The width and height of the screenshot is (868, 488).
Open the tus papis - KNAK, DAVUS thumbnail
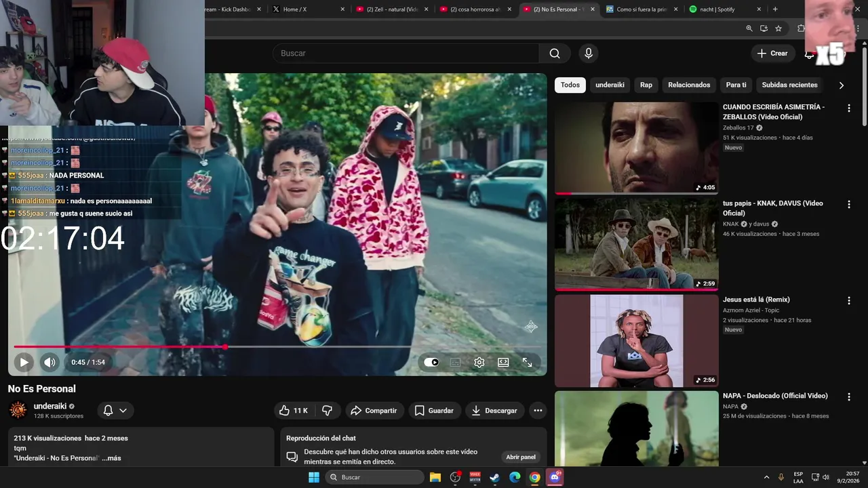coord(636,244)
